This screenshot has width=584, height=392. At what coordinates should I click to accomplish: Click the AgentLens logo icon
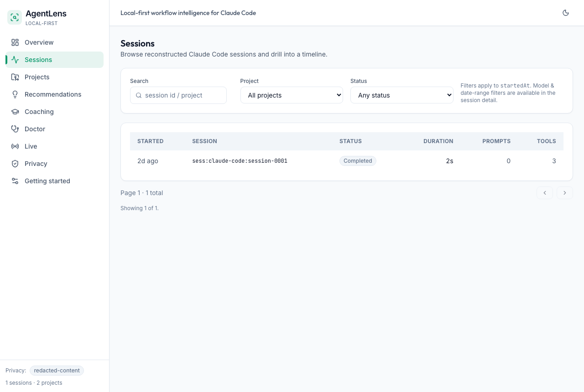15,17
